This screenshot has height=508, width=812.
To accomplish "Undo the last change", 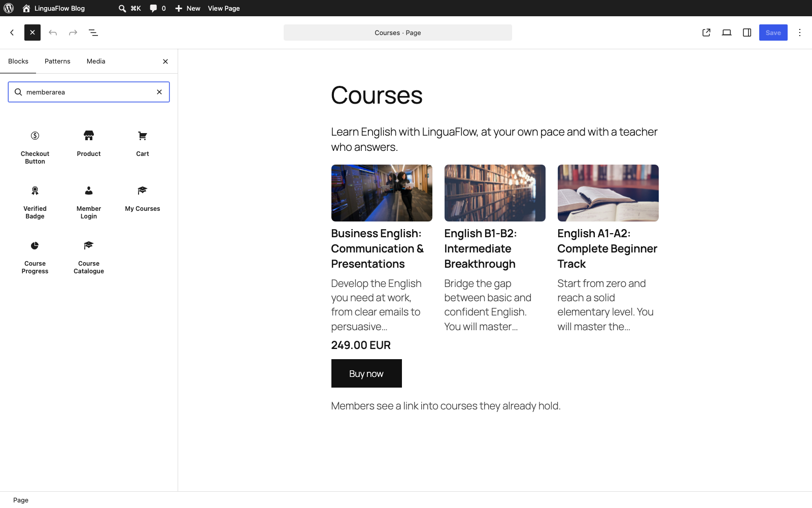I will pos(53,33).
